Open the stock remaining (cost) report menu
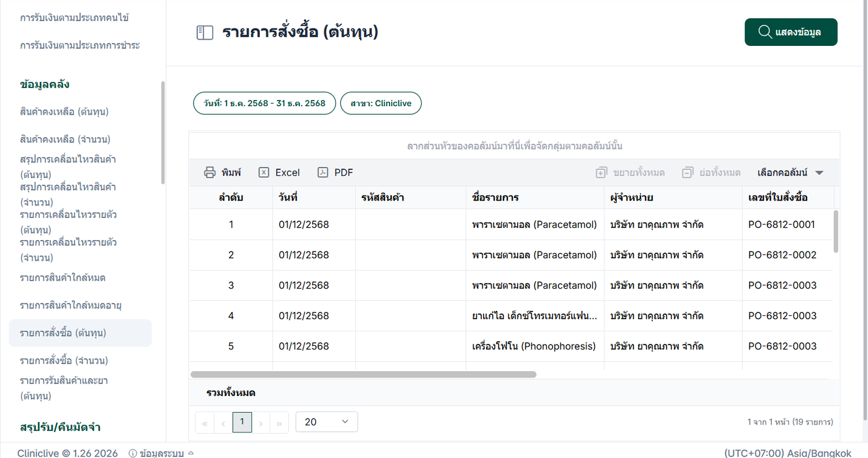The height and width of the screenshot is (458, 868). click(64, 112)
